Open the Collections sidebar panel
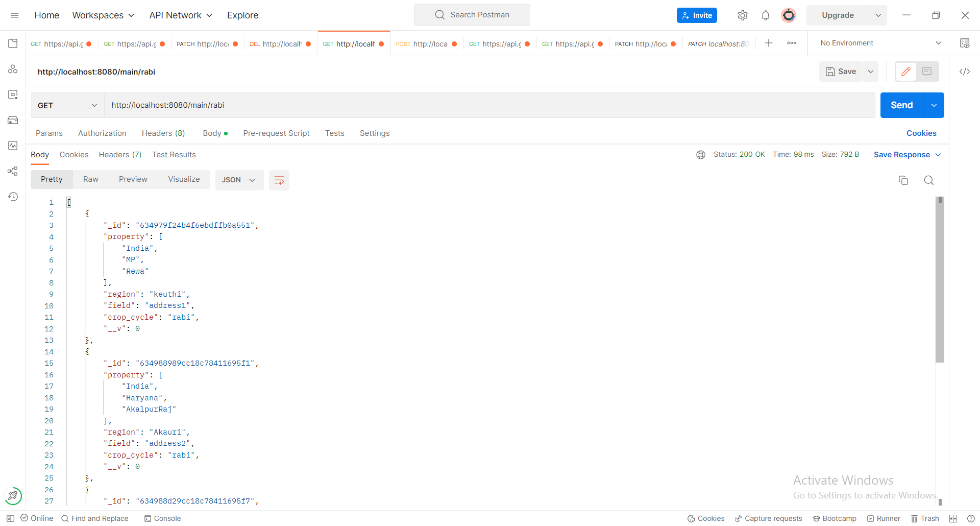Screen dimensions: 980x526 click(x=13, y=43)
